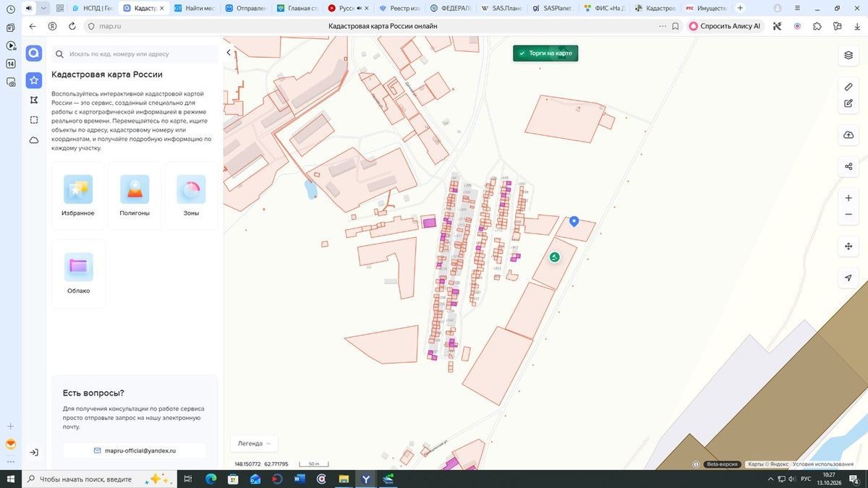Open Word from the taskbar
Image resolution: width=868 pixels, height=488 pixels.
(x=300, y=479)
